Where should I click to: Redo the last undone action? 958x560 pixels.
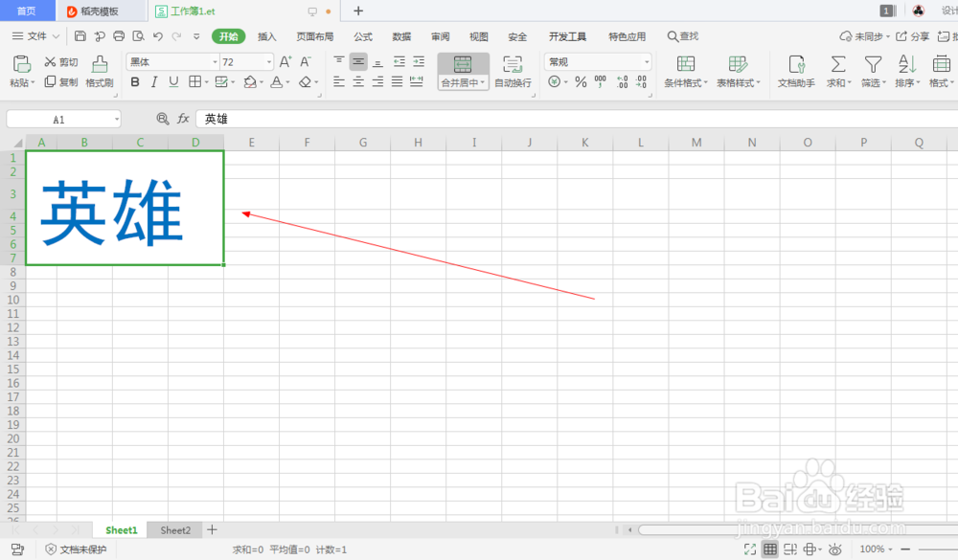pyautogui.click(x=176, y=36)
